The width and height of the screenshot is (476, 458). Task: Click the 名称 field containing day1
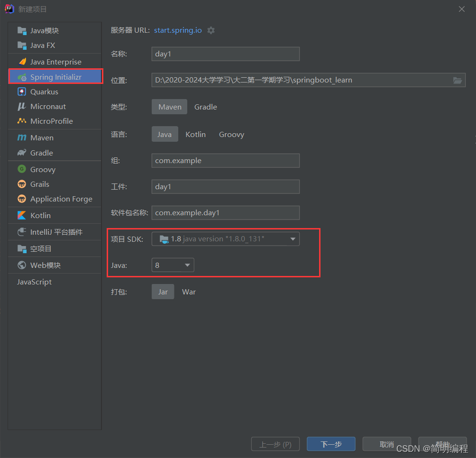tap(226, 54)
